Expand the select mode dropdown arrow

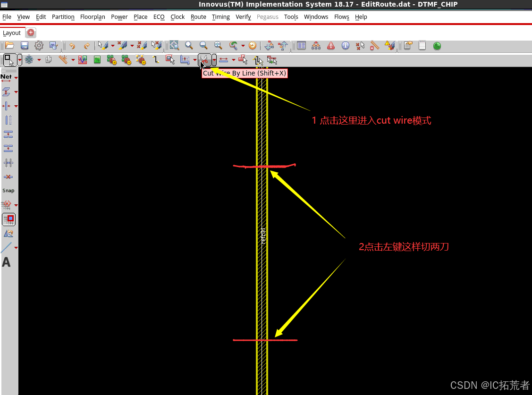click(20, 60)
